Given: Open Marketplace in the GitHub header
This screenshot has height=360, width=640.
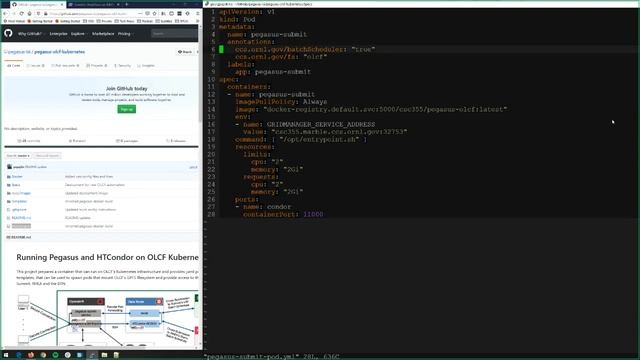Looking at the screenshot, I should tap(103, 34).
